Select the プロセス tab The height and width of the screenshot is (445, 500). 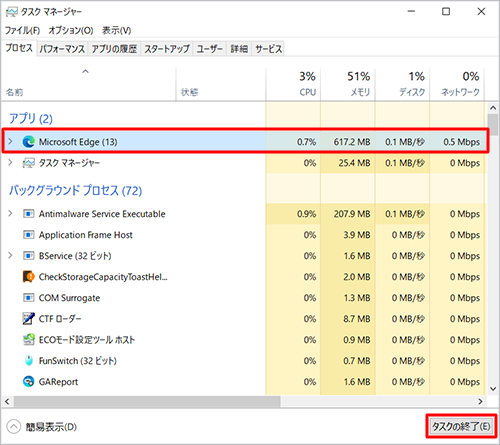coord(19,48)
